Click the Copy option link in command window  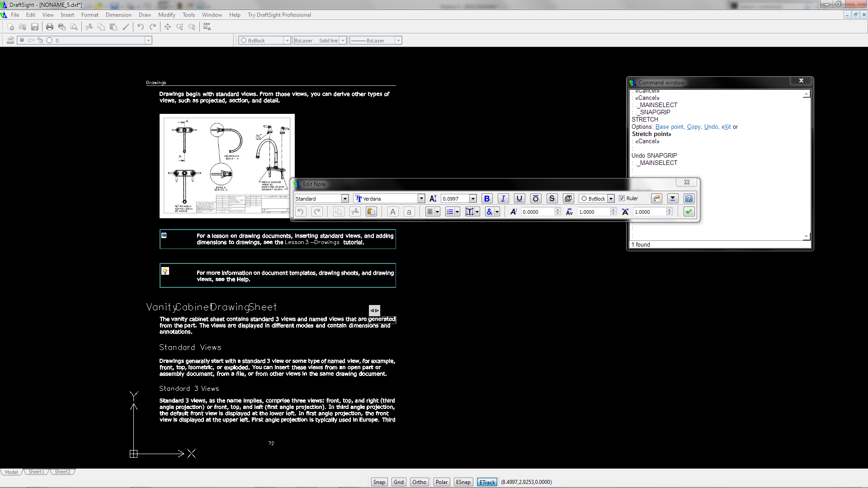click(693, 127)
